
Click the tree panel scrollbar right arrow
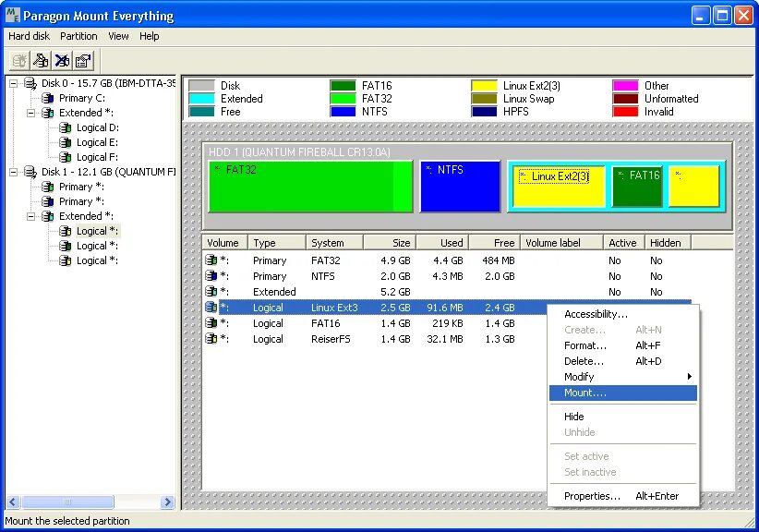[167, 502]
